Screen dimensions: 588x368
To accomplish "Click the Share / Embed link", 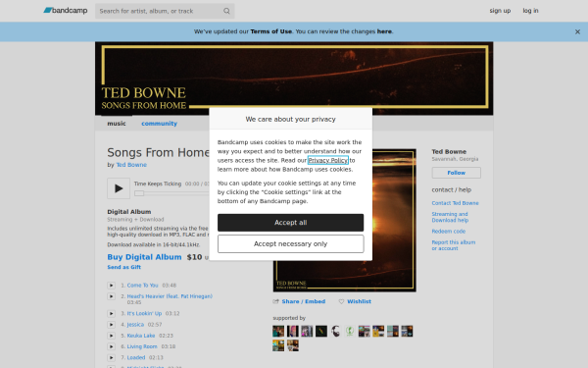I will [x=304, y=301].
